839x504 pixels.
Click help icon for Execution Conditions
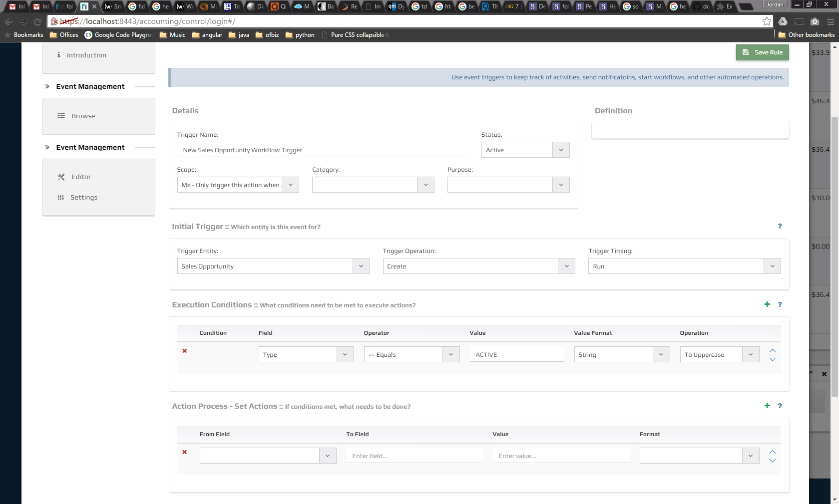coord(780,304)
